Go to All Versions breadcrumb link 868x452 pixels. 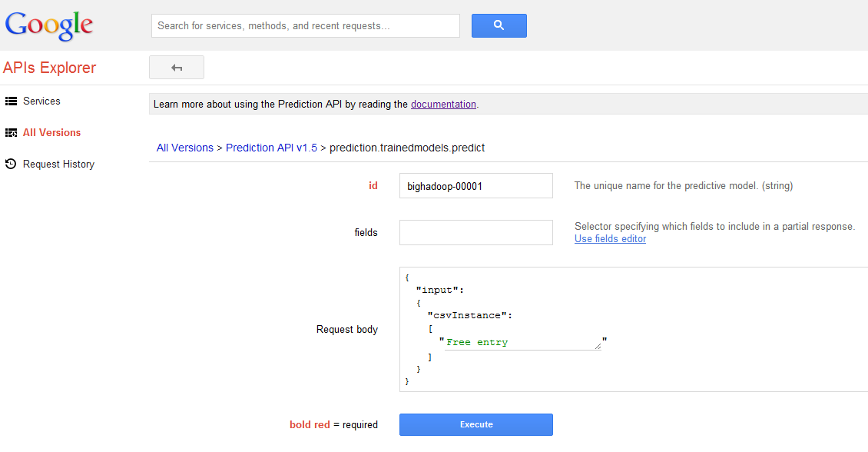[x=184, y=148]
